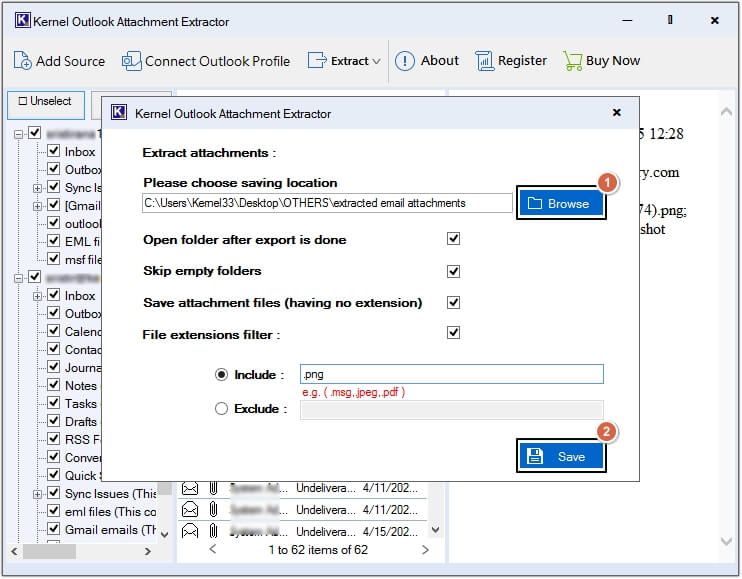The height and width of the screenshot is (579, 742).
Task: Uncheck the Sync Issues (This computer) checkbox
Action: (54, 492)
